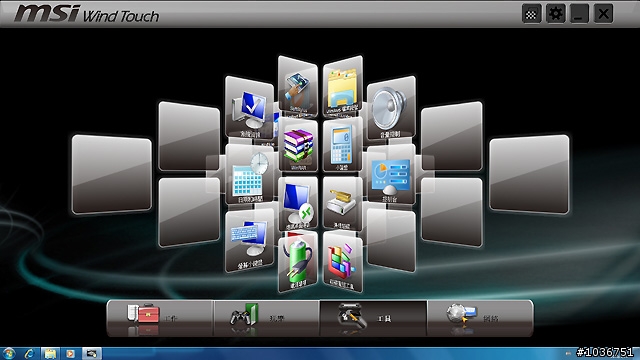Click the checkered grid button in title bar
This screenshot has height=360, width=640.
click(x=531, y=14)
